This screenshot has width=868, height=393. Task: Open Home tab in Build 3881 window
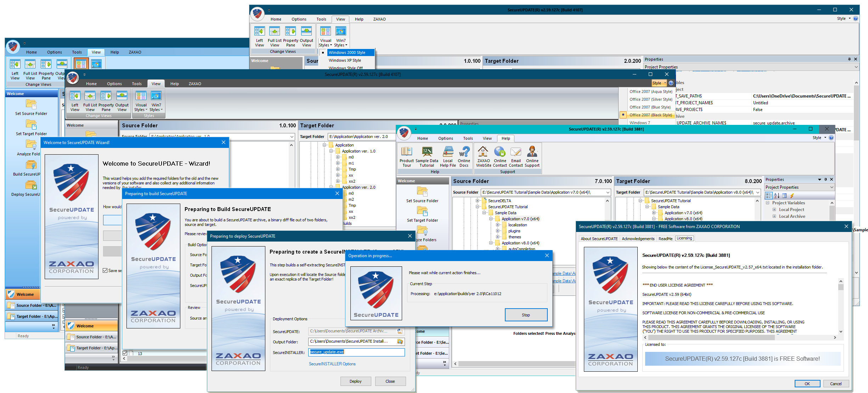(422, 138)
